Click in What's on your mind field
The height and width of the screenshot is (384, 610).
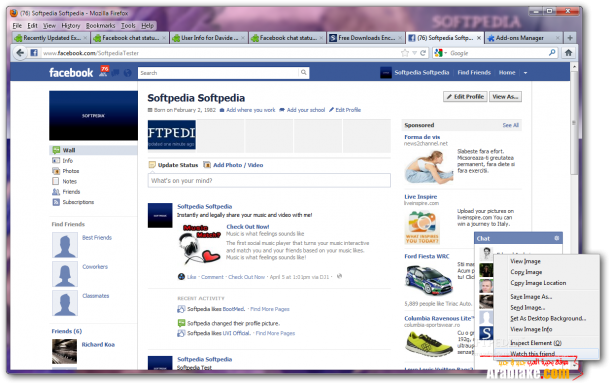coord(269,181)
